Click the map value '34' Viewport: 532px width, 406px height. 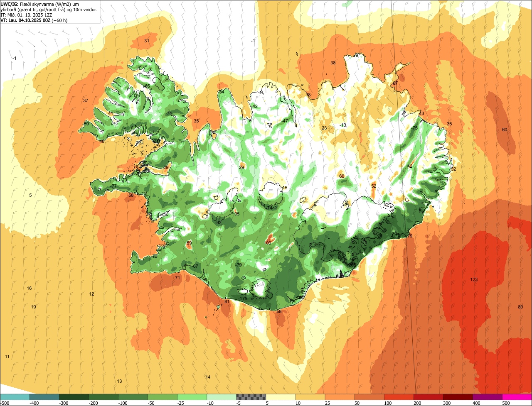point(222,92)
